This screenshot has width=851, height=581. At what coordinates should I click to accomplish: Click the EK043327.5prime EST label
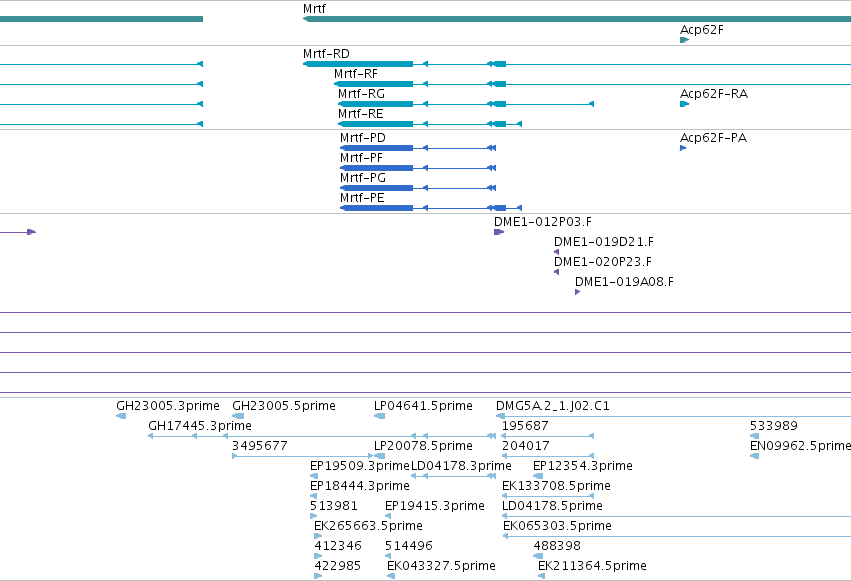441,566
